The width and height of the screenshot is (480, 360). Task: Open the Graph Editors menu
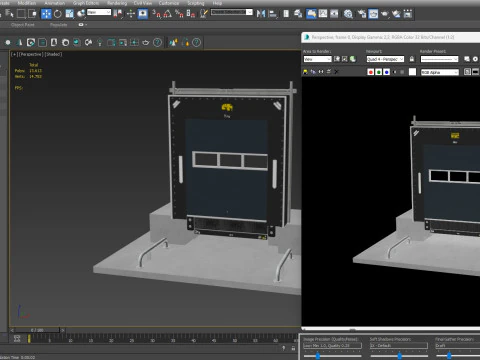click(x=86, y=3)
